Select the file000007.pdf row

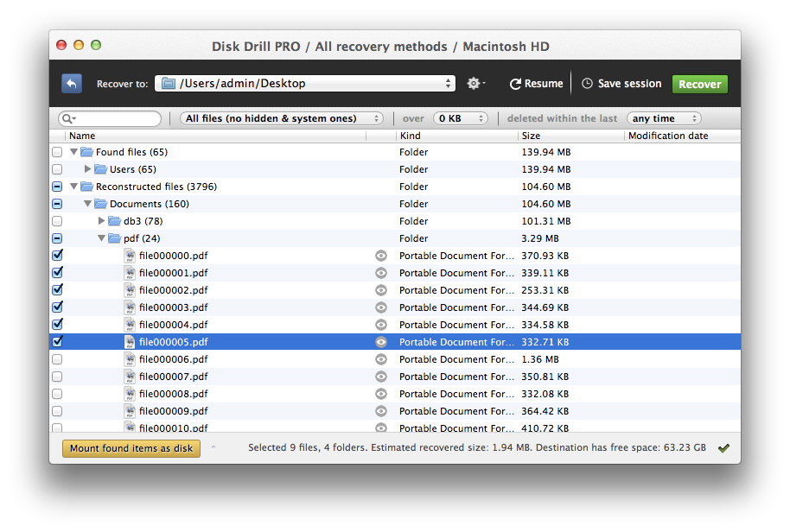click(395, 377)
